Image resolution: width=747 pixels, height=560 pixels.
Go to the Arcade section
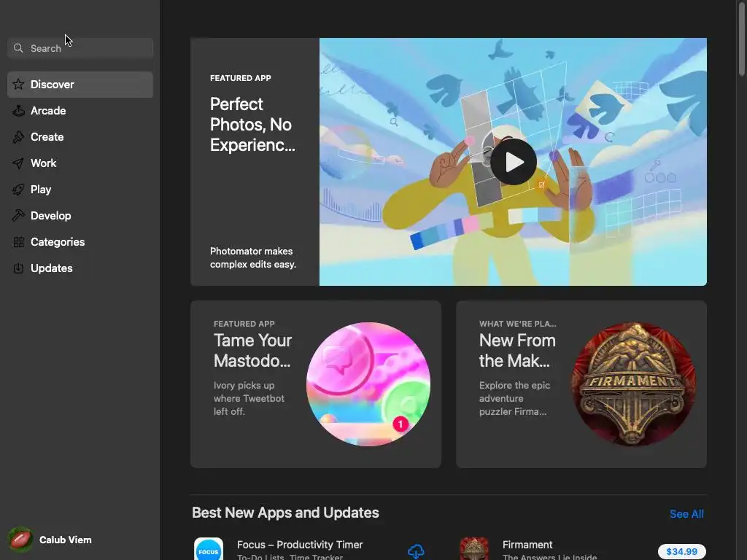[80, 111]
